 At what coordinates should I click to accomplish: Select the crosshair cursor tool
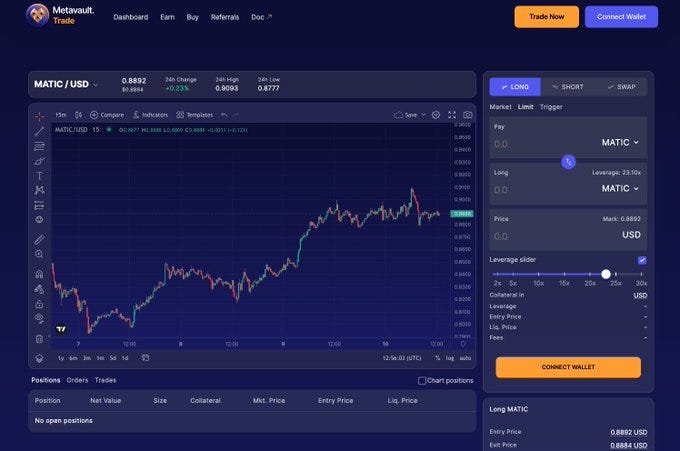[39, 116]
